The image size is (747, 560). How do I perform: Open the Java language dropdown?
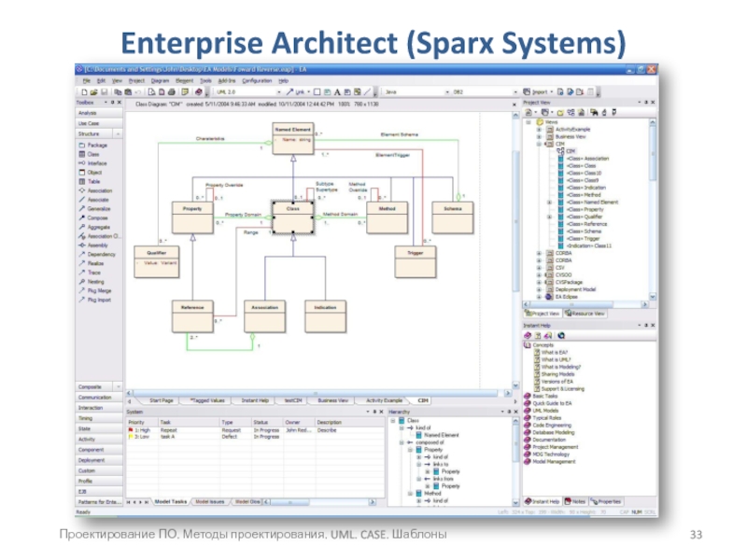pyautogui.click(x=447, y=91)
